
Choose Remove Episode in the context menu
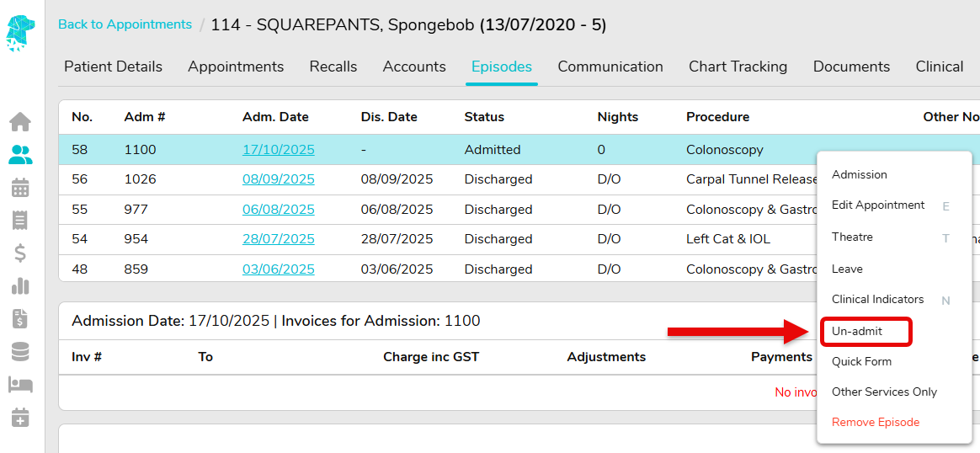[x=875, y=422]
